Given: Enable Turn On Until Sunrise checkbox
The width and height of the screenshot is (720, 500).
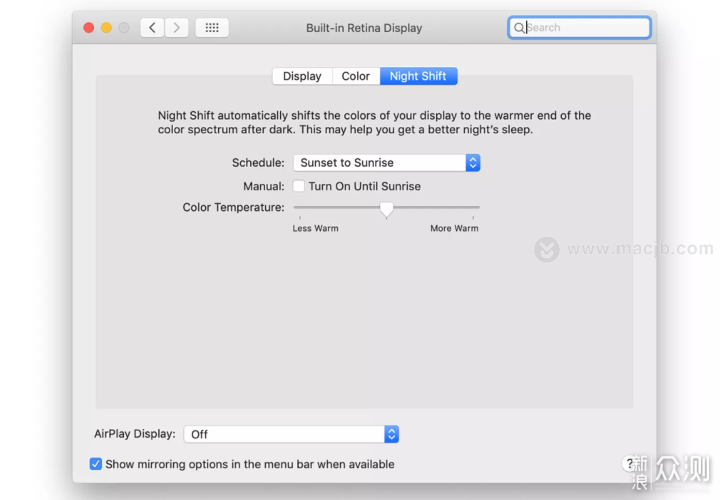Looking at the screenshot, I should tap(298, 186).
